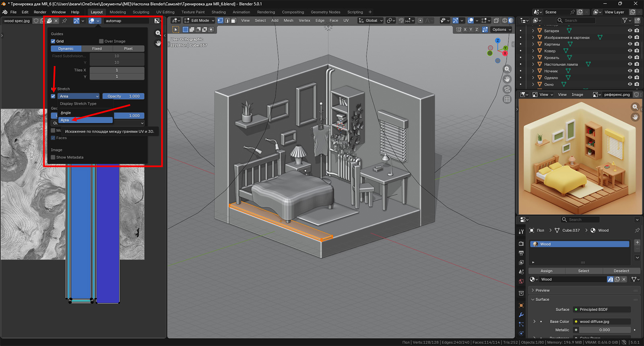
Task: Disable the Stretch overlay checkbox
Action: coord(53,96)
